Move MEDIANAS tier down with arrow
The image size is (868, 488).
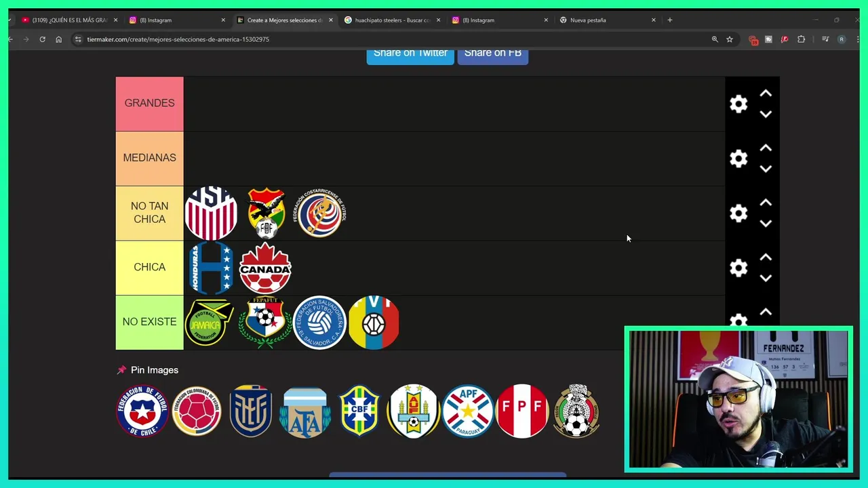coord(766,169)
